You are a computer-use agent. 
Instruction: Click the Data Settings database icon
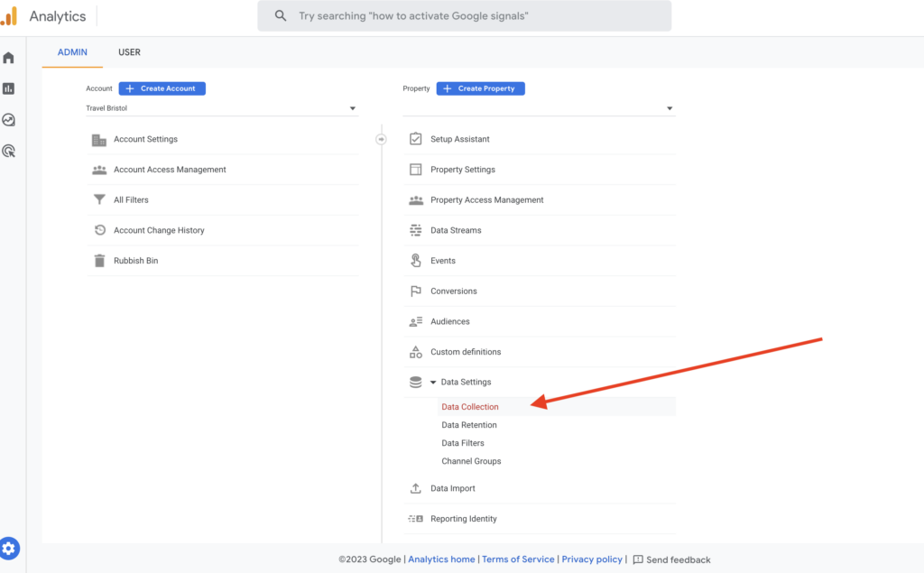pos(415,382)
